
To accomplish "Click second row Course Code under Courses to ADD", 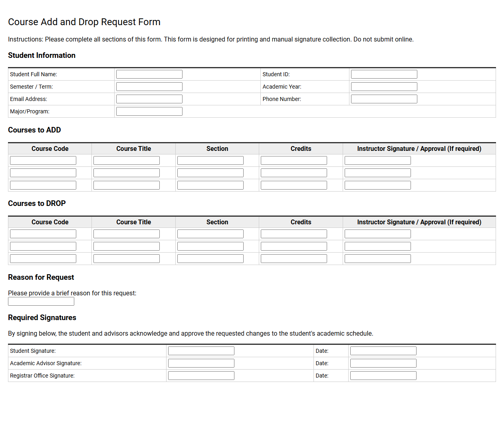I will point(43,173).
